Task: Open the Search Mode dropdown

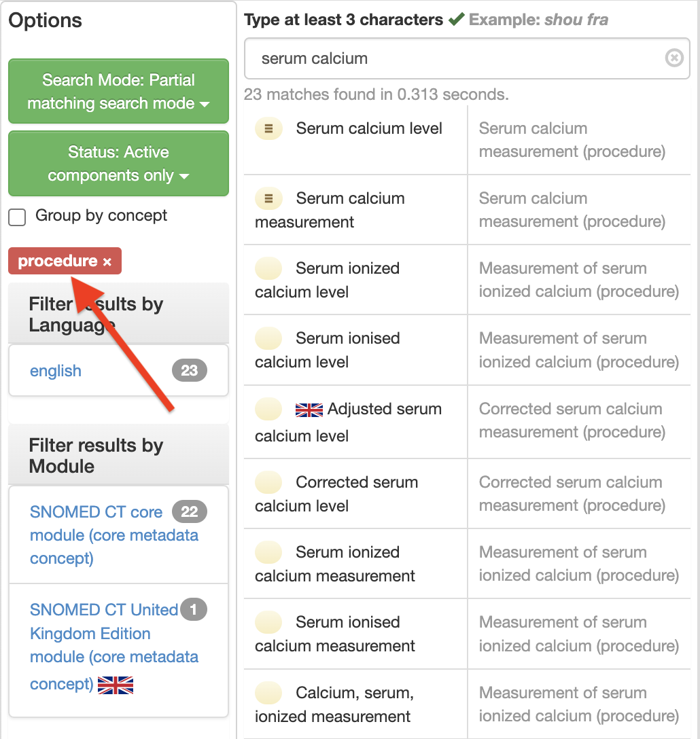Action: click(118, 92)
